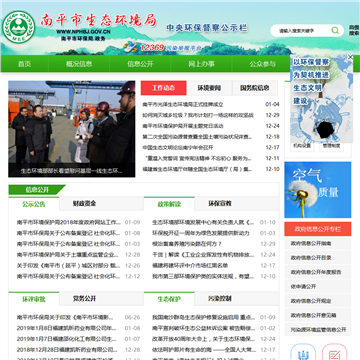The height and width of the screenshot is (360, 360).
Task: Open the news item dated 12-11
Action: tap(197, 158)
